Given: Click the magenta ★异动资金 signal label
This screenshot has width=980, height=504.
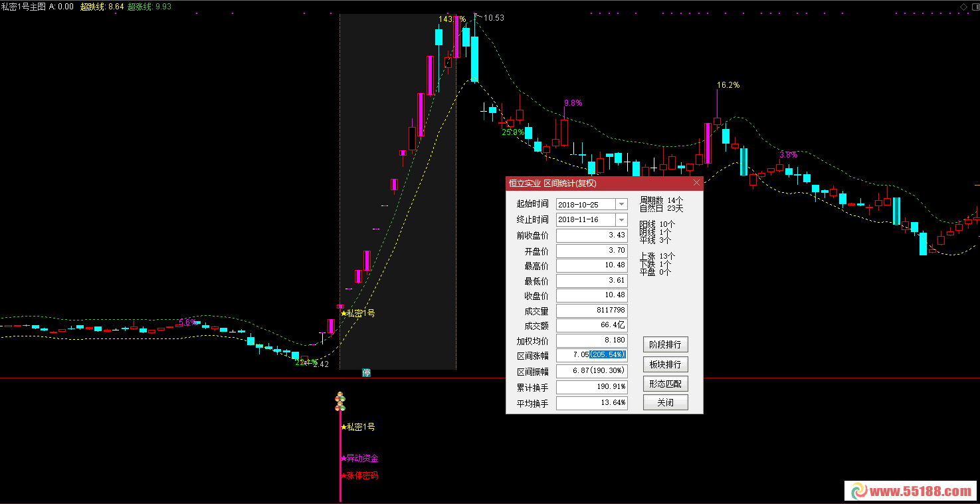Looking at the screenshot, I should coord(359,458).
